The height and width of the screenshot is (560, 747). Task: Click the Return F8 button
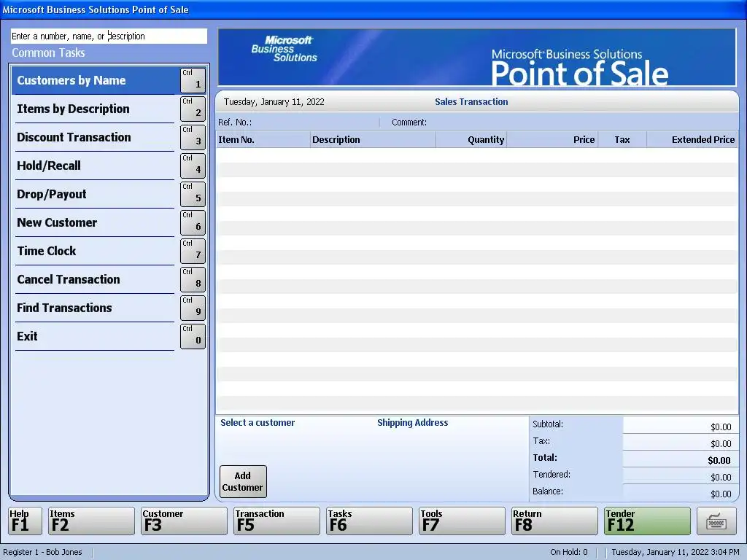point(554,521)
